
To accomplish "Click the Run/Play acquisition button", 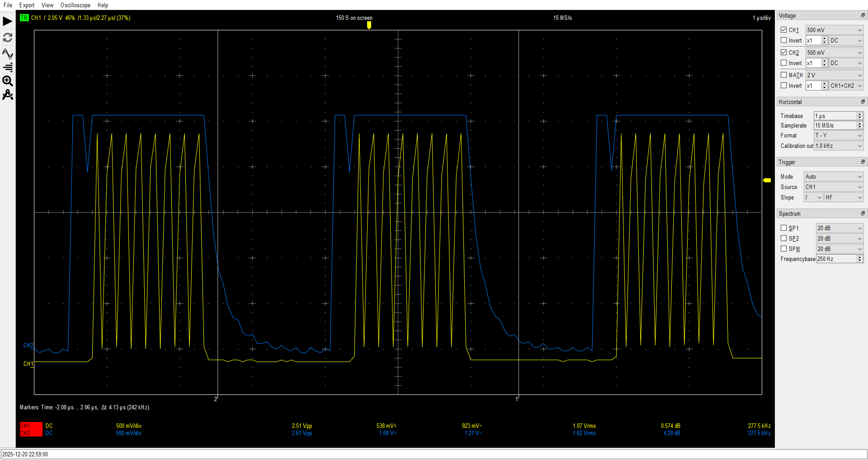I will 8,21.
